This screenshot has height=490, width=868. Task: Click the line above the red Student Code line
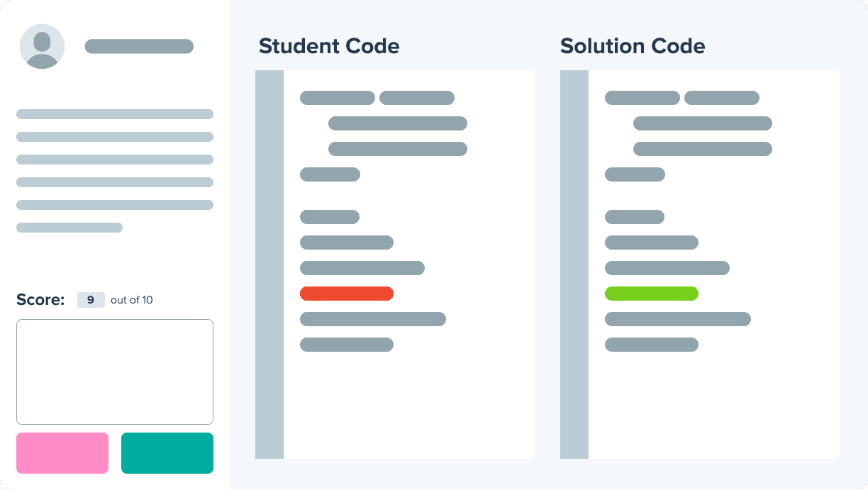pos(362,268)
